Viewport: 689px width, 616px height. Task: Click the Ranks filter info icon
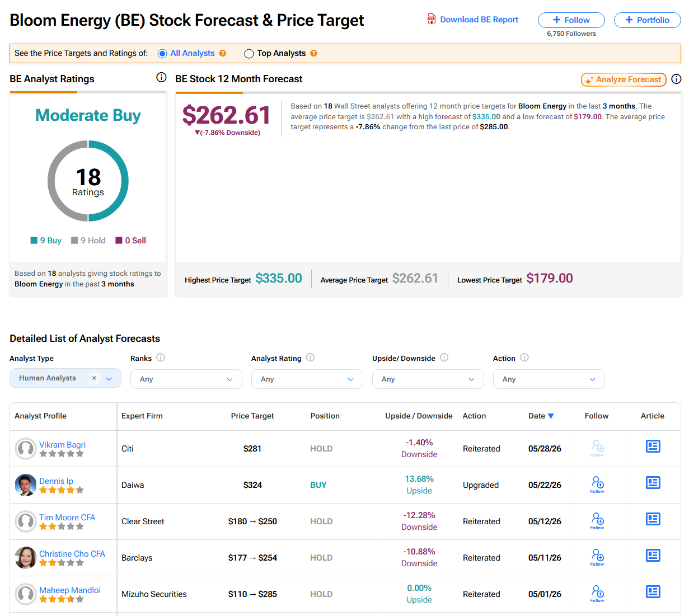coord(161,358)
